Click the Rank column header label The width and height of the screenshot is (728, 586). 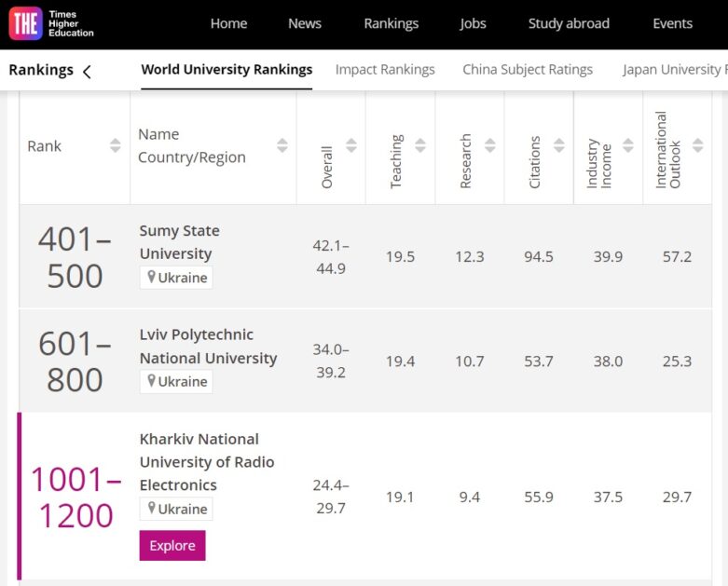pyautogui.click(x=44, y=146)
